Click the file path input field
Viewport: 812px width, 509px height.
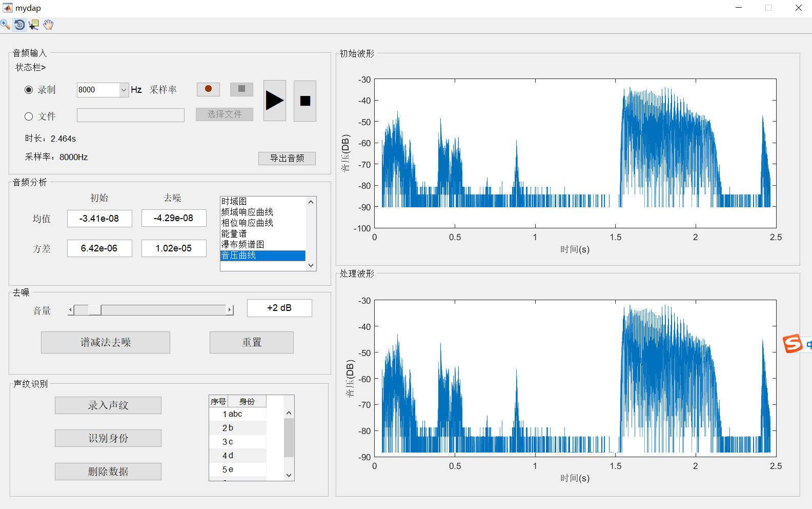(x=131, y=115)
